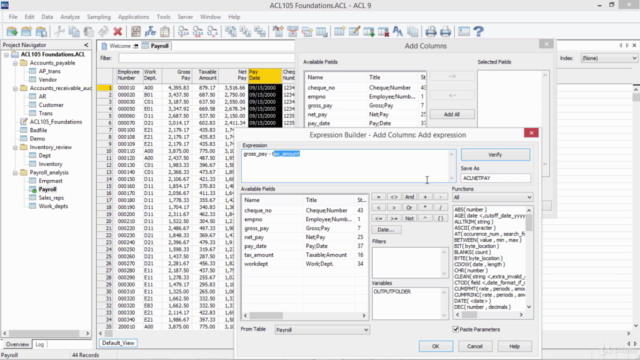This screenshot has width=640, height=360.
Task: Collapse the Payroll_analysis folder
Action: click(x=15, y=172)
